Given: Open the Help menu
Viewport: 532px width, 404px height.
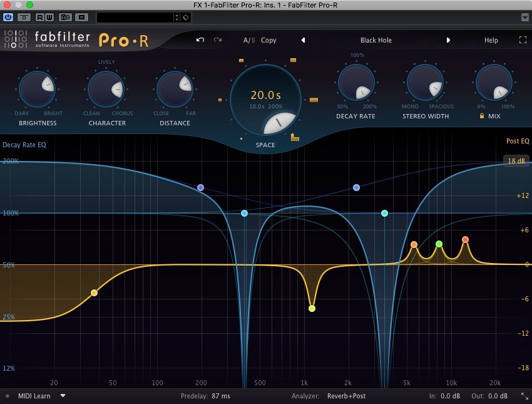Looking at the screenshot, I should tap(491, 40).
